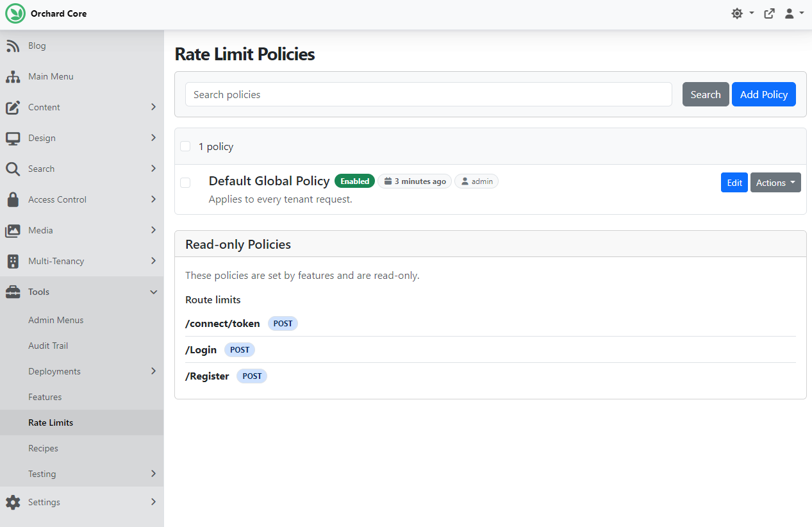Collapse the Tools menu chevron
This screenshot has height=527, width=812.
pyautogui.click(x=153, y=292)
